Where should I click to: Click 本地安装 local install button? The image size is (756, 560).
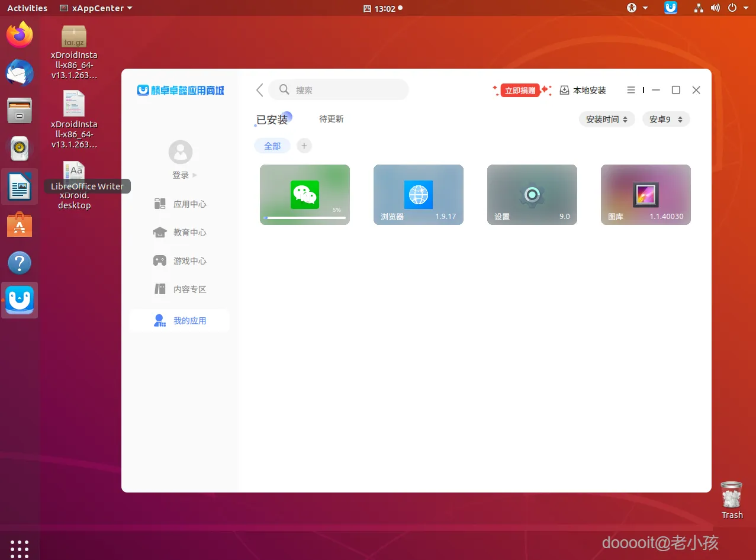(x=583, y=90)
